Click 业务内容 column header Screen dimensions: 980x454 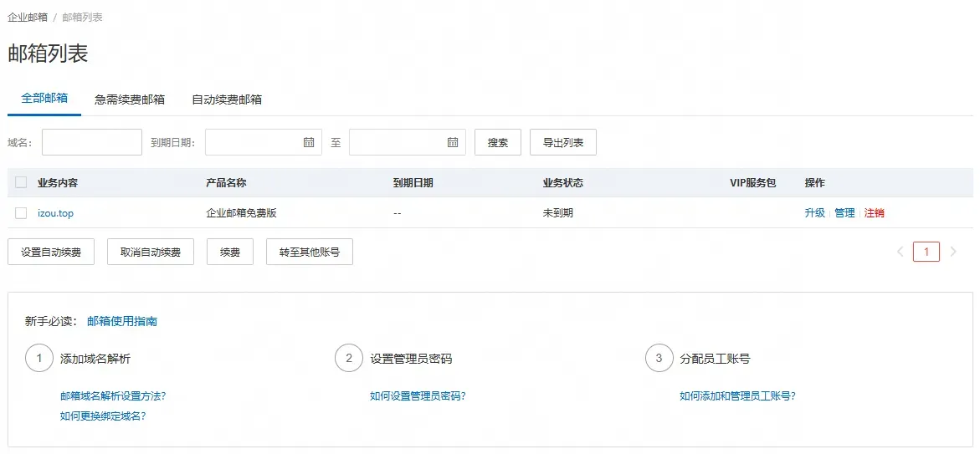click(58, 183)
